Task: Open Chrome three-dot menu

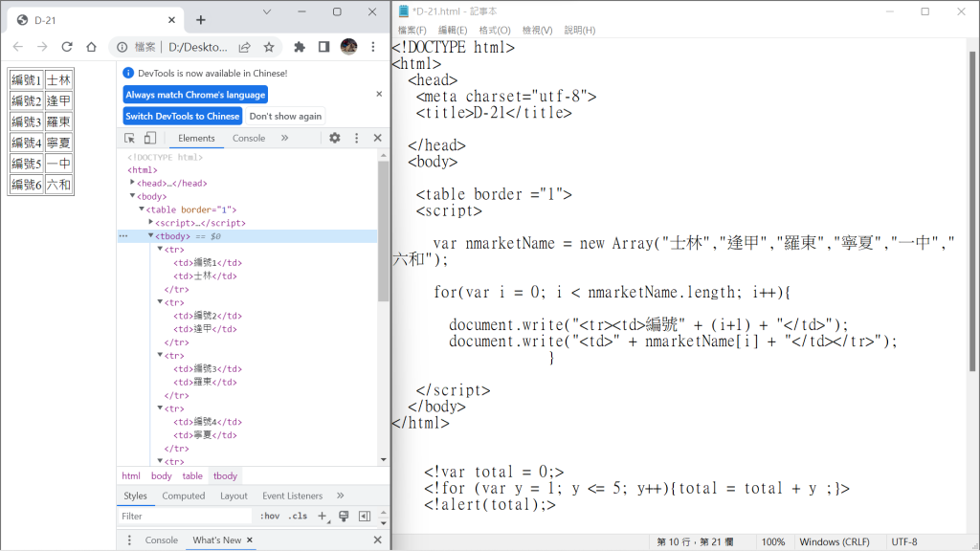Action: pos(373,47)
